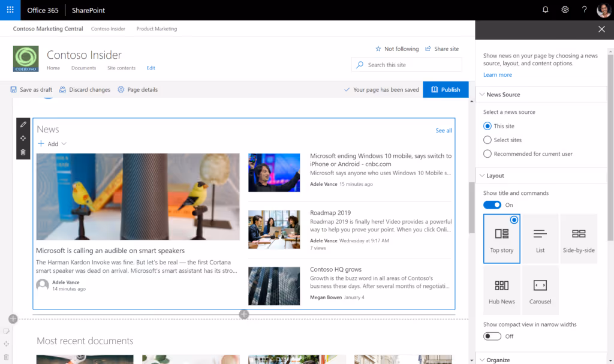Click SharePoint app title
614x364 pixels.
[x=88, y=10]
